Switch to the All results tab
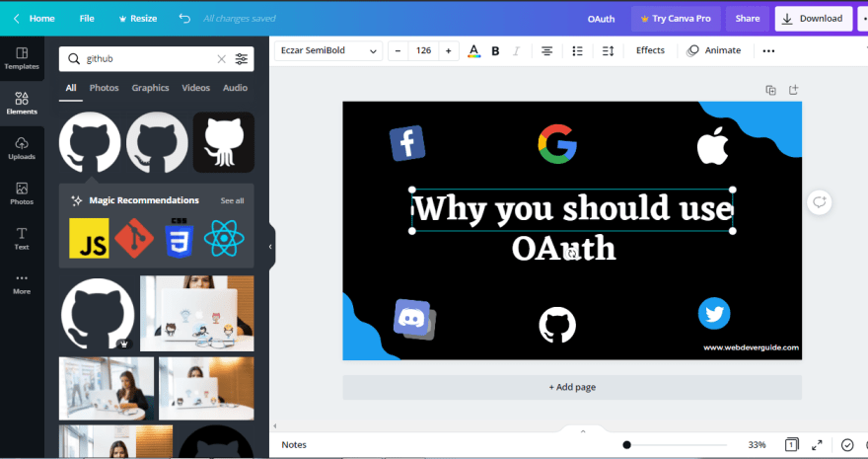The height and width of the screenshot is (459, 868). point(71,88)
